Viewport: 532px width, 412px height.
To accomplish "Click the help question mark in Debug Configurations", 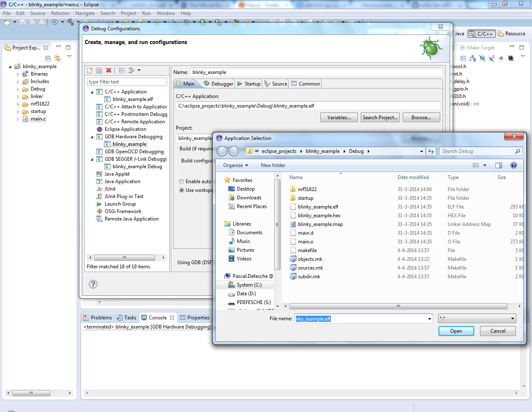I will tap(93, 284).
